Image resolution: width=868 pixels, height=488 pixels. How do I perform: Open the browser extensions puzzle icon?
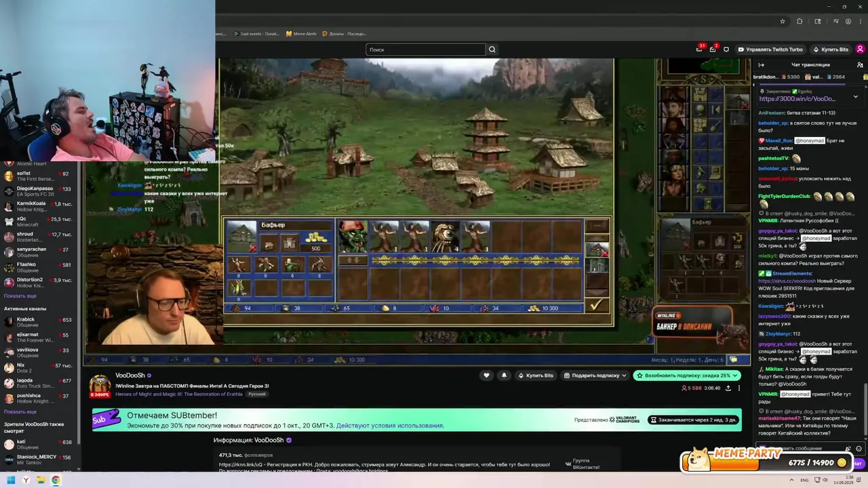(800, 21)
